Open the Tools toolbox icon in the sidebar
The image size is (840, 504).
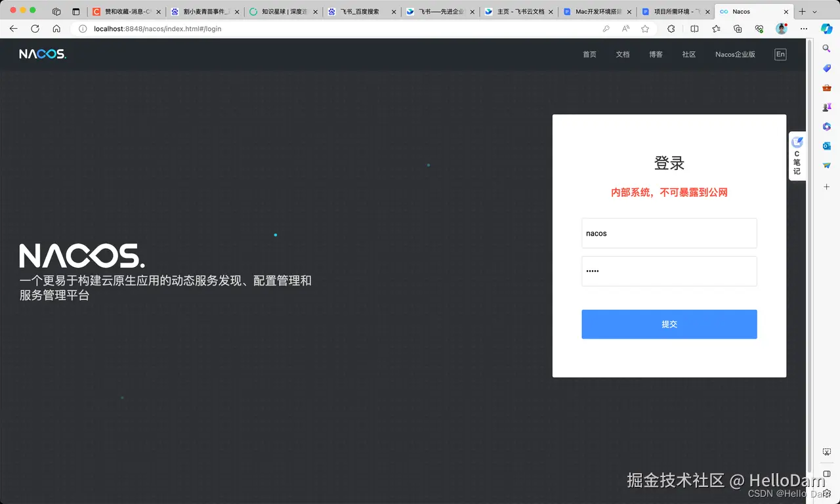click(x=826, y=87)
